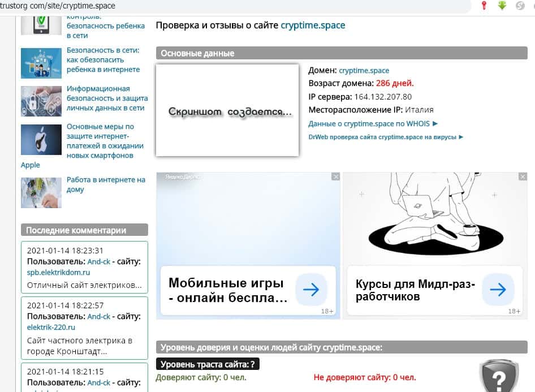Open Работа в интернете на дому link
The width and height of the screenshot is (535, 392).
click(106, 184)
